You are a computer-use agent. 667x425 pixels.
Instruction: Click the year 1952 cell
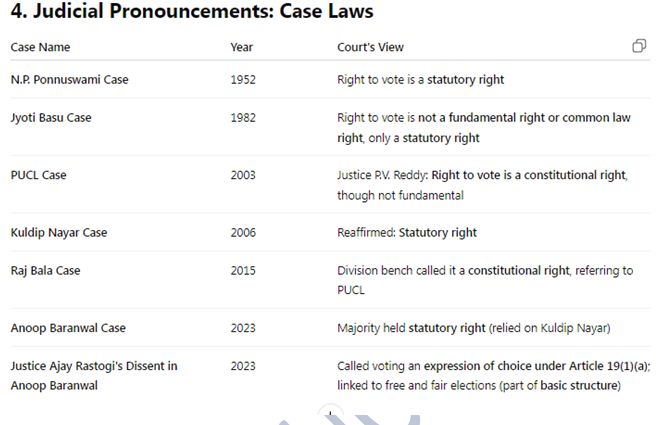click(x=243, y=80)
